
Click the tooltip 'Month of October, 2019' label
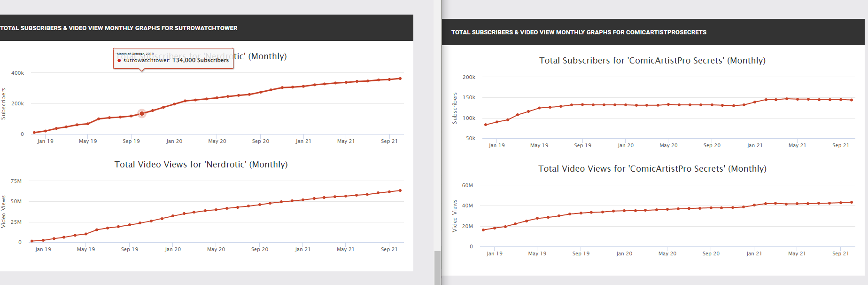135,54
